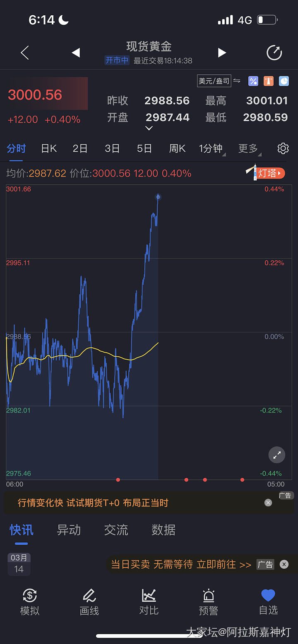This screenshot has height=644, width=298.
Task: Close the 行情变化快 ad banner
Action: coord(268,503)
